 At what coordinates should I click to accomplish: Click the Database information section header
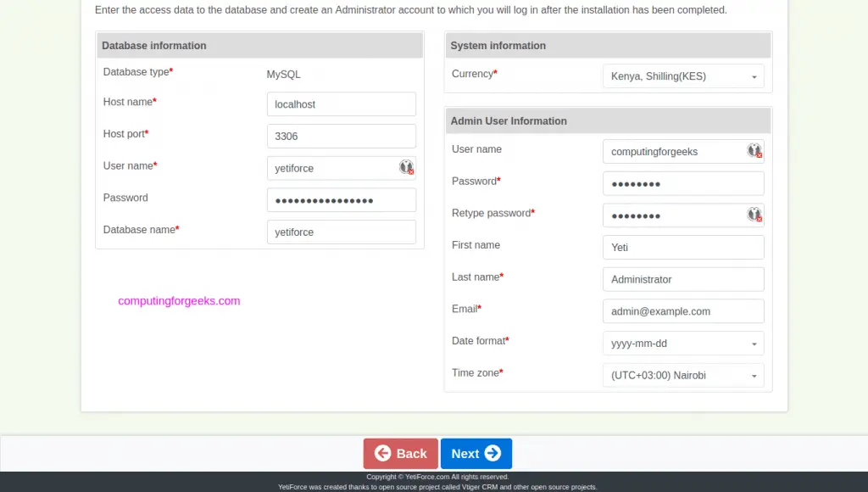point(259,46)
